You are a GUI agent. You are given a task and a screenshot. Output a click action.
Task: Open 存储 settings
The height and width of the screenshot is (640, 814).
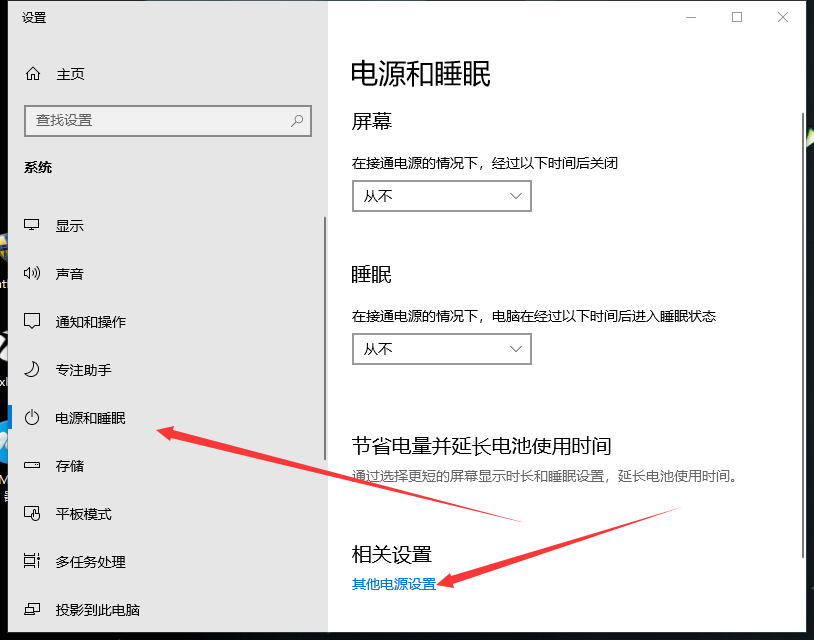(x=70, y=466)
